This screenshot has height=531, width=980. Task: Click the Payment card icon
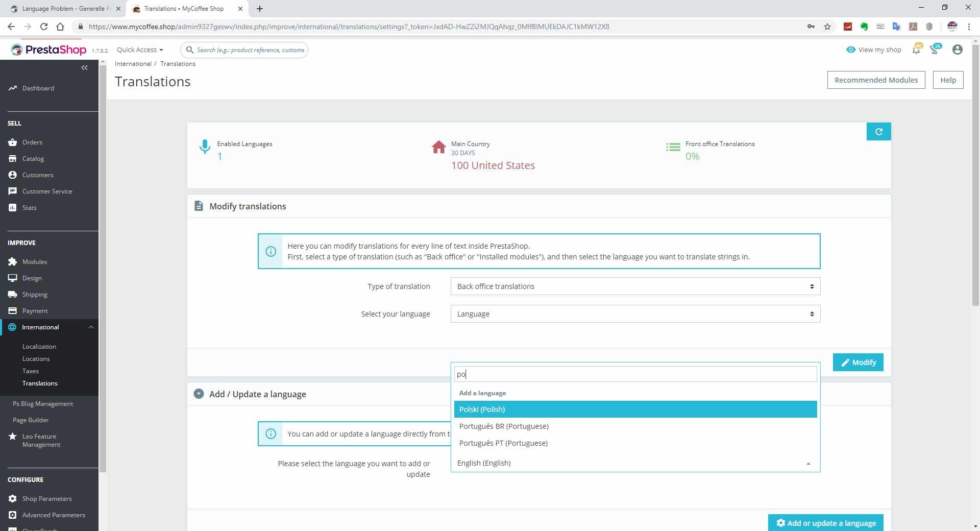point(13,311)
